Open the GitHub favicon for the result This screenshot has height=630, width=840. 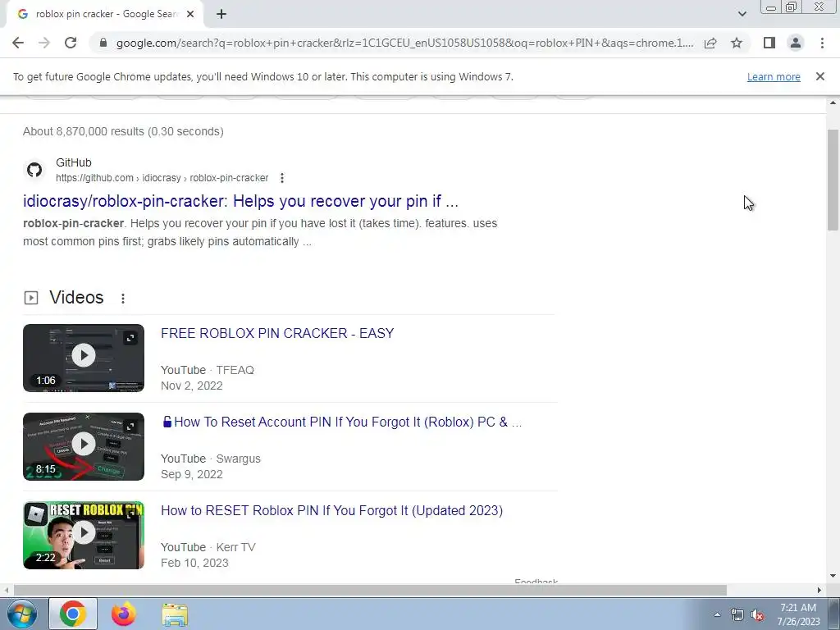click(x=34, y=170)
